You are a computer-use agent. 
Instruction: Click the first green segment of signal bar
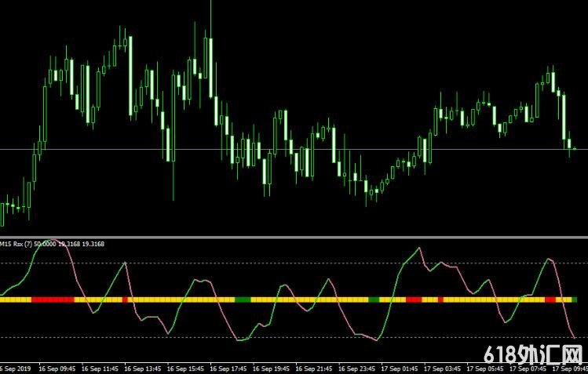pyautogui.click(x=243, y=300)
